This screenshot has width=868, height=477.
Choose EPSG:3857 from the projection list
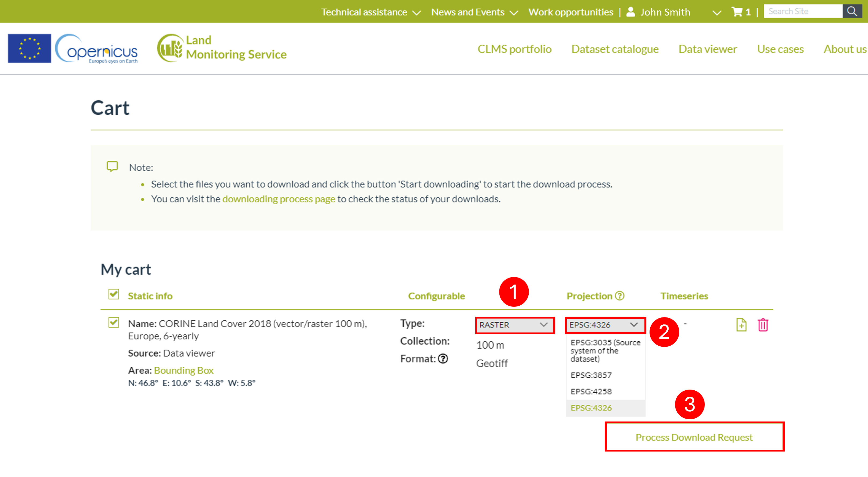(x=591, y=375)
